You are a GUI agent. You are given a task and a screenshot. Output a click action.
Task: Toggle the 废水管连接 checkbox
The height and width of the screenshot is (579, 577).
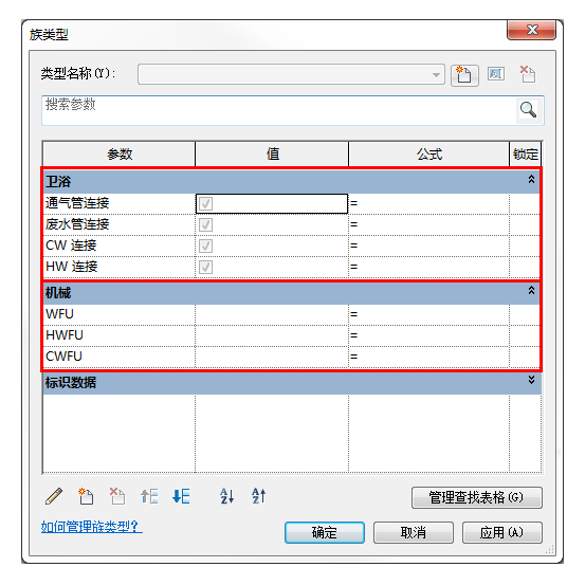click(x=206, y=225)
